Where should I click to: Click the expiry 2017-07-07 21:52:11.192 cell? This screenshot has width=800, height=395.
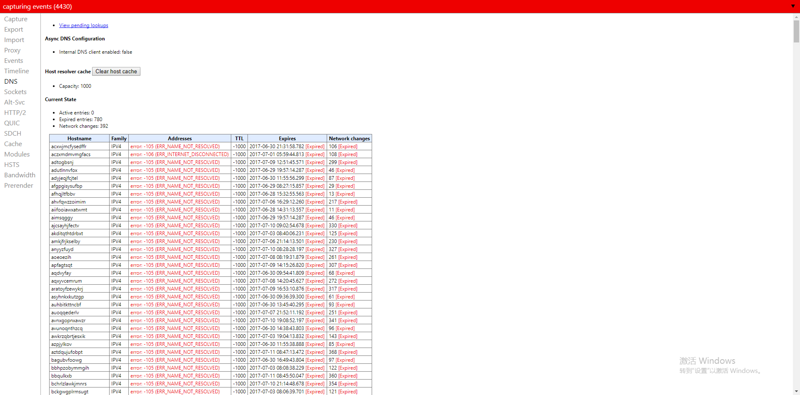pos(287,312)
